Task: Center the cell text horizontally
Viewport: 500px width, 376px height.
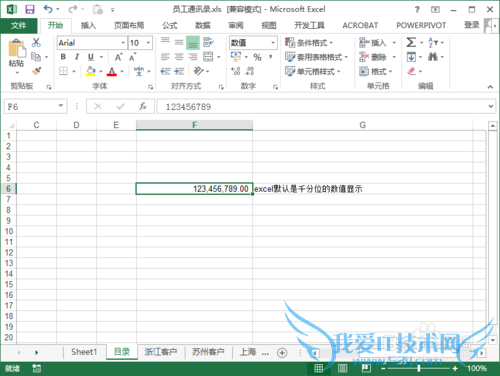Action: pyautogui.click(x=179, y=57)
